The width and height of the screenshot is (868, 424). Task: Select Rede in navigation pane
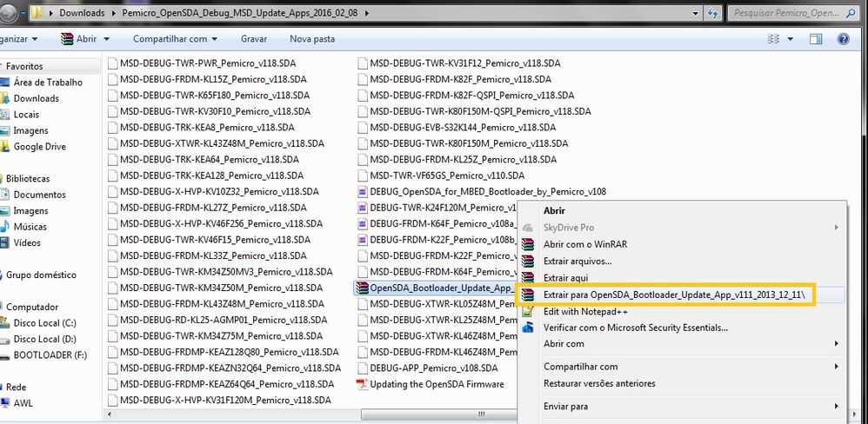tap(16, 387)
